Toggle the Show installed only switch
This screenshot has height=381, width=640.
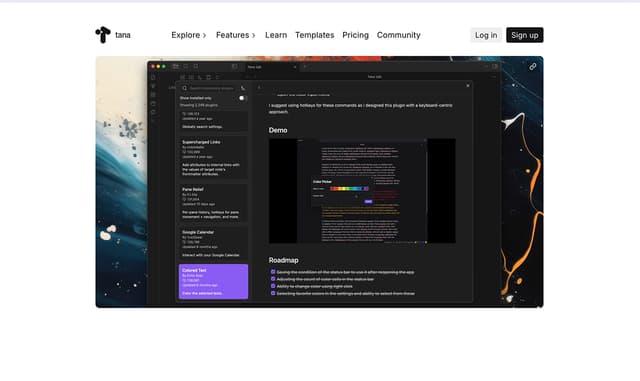point(242,98)
